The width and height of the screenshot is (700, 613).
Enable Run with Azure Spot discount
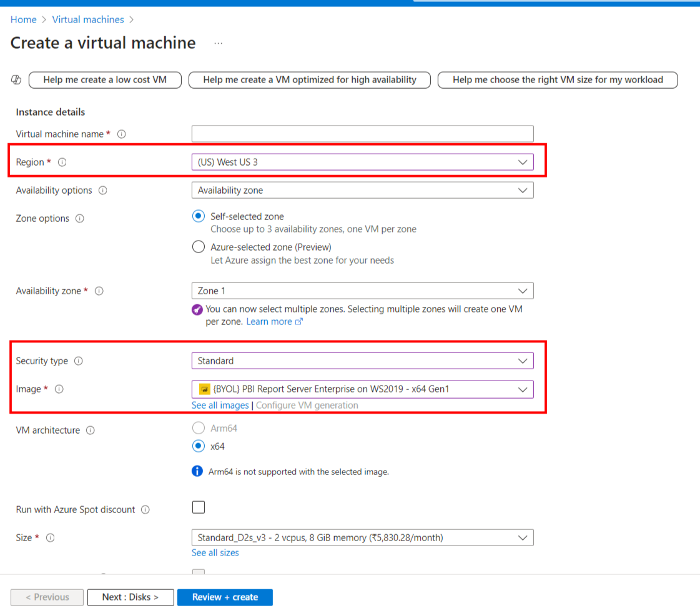(198, 507)
